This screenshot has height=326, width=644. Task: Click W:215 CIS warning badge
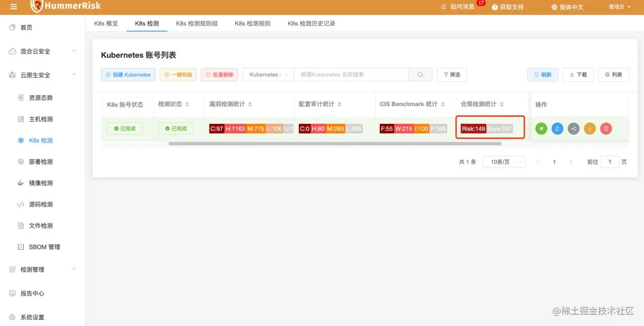pos(404,129)
